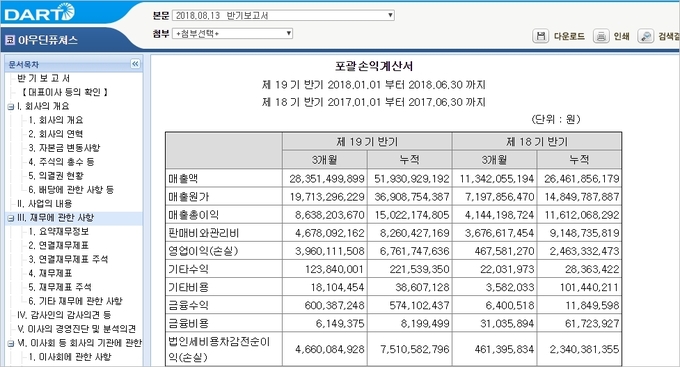Collapse the III. 재무에 관한 사항 node
This screenshot has height=367, width=680.
point(11,218)
